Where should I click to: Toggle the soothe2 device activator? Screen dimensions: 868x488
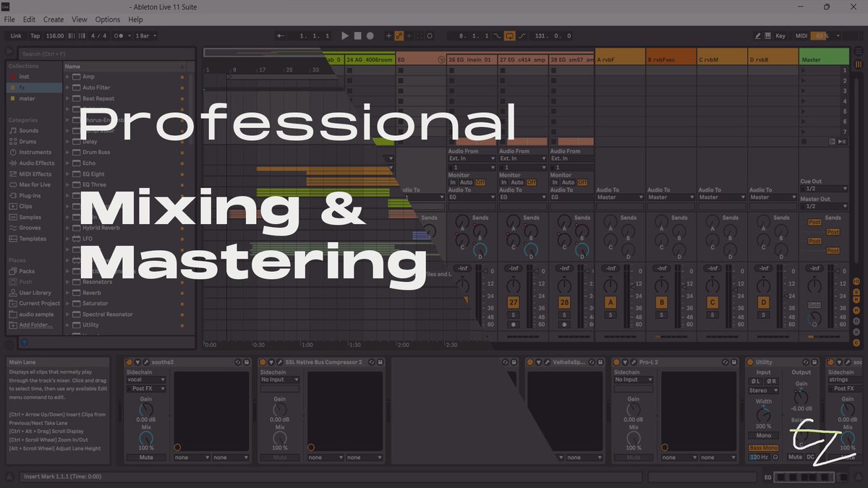[129, 361]
